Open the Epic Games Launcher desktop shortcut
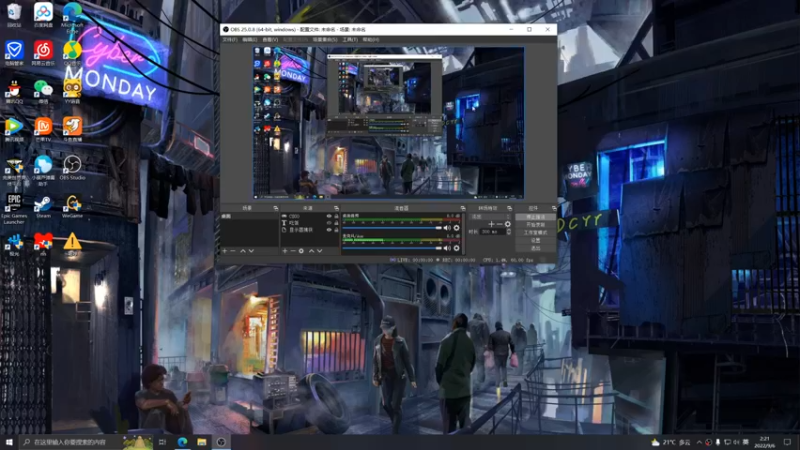The height and width of the screenshot is (450, 800). [x=14, y=208]
